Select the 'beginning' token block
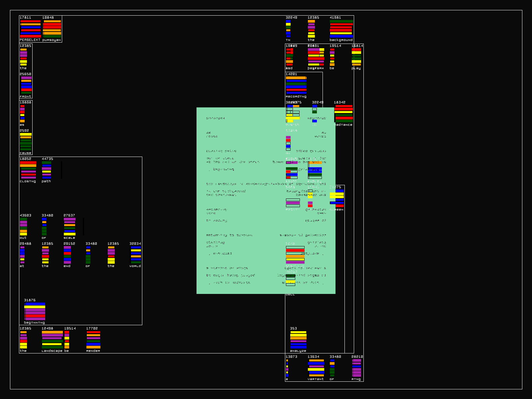 tap(35, 311)
